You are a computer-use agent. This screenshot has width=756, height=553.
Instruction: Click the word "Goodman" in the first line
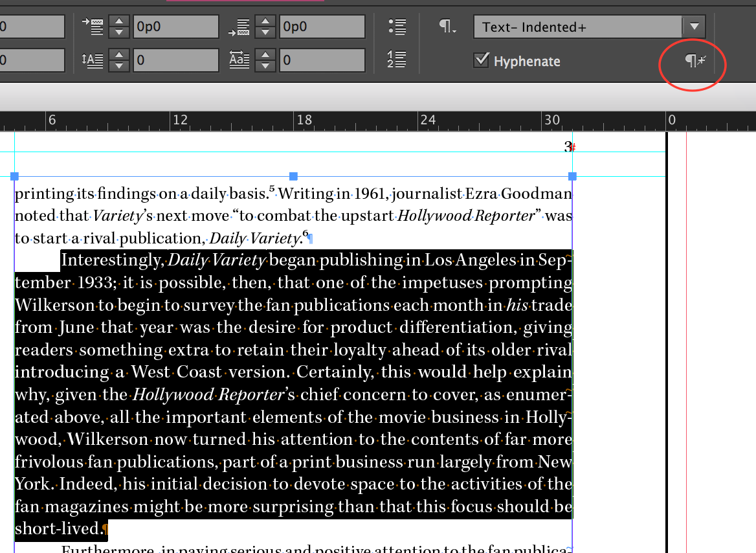(x=537, y=194)
